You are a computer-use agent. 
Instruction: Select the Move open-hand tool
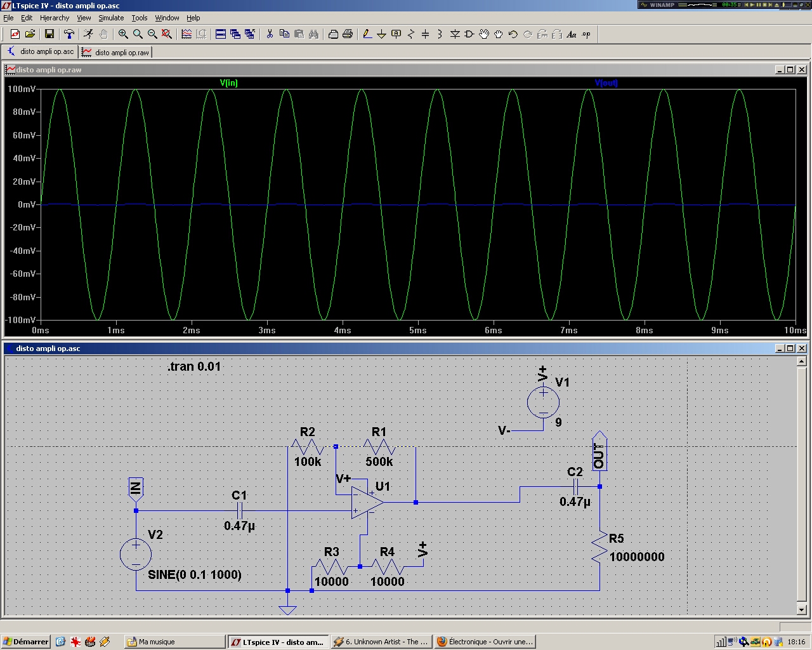[484, 34]
